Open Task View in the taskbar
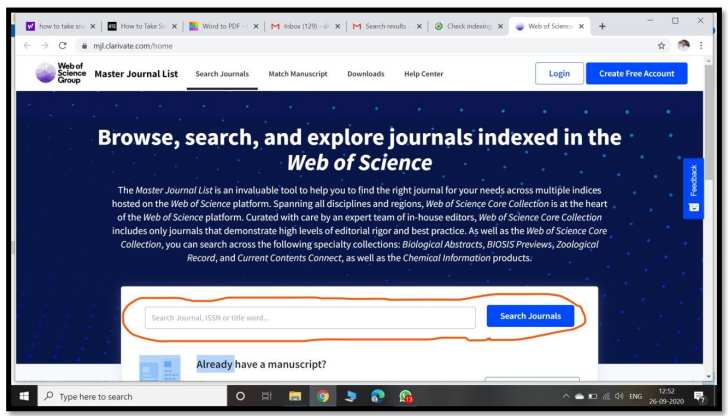728x416 pixels. [267, 396]
